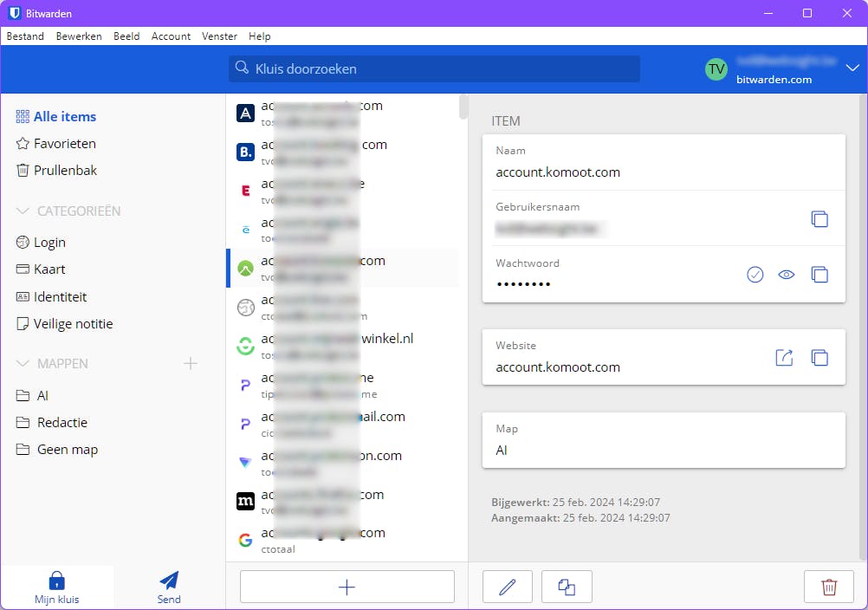Select the globe icon list item
This screenshot has width=868, height=610.
pos(343,308)
